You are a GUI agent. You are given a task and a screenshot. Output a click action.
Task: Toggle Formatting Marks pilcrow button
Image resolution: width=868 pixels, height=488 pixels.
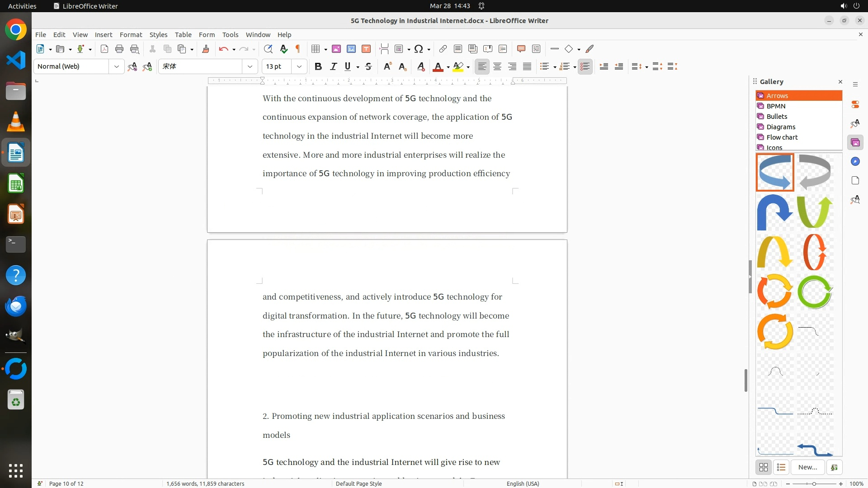(298, 49)
